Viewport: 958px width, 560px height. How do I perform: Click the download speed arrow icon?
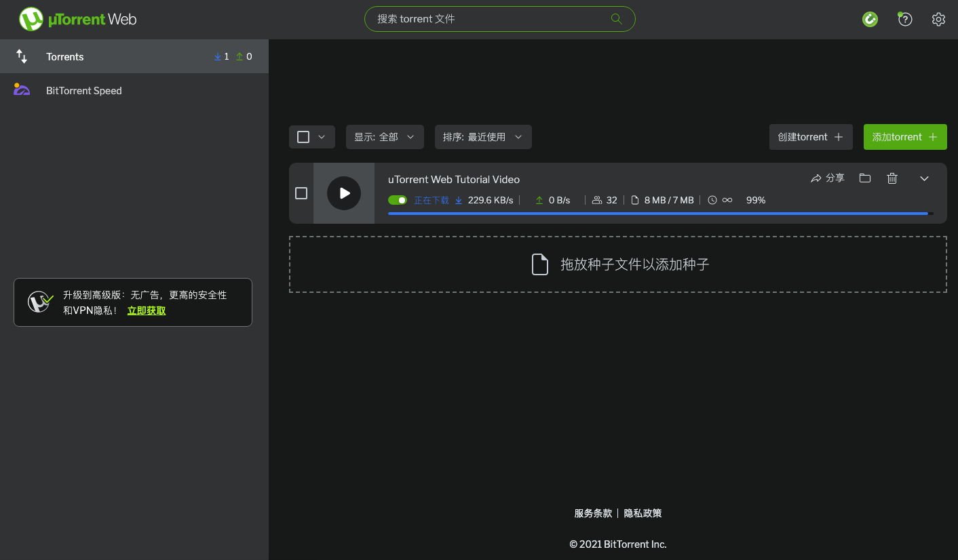tap(459, 200)
